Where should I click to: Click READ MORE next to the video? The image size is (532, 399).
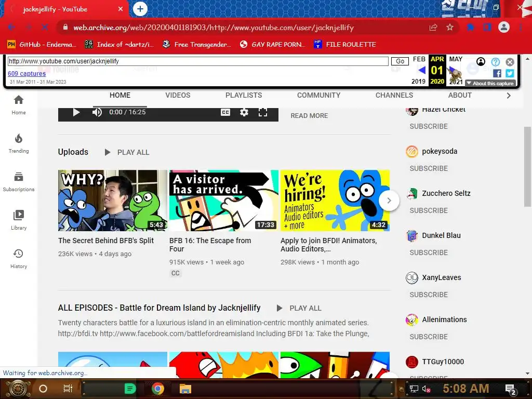point(309,116)
